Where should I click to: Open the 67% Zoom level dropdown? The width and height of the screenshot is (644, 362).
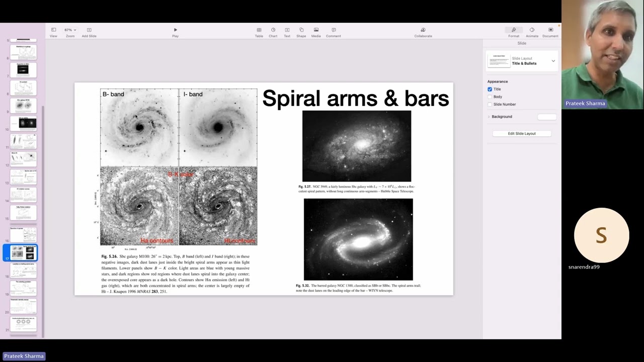point(70,30)
